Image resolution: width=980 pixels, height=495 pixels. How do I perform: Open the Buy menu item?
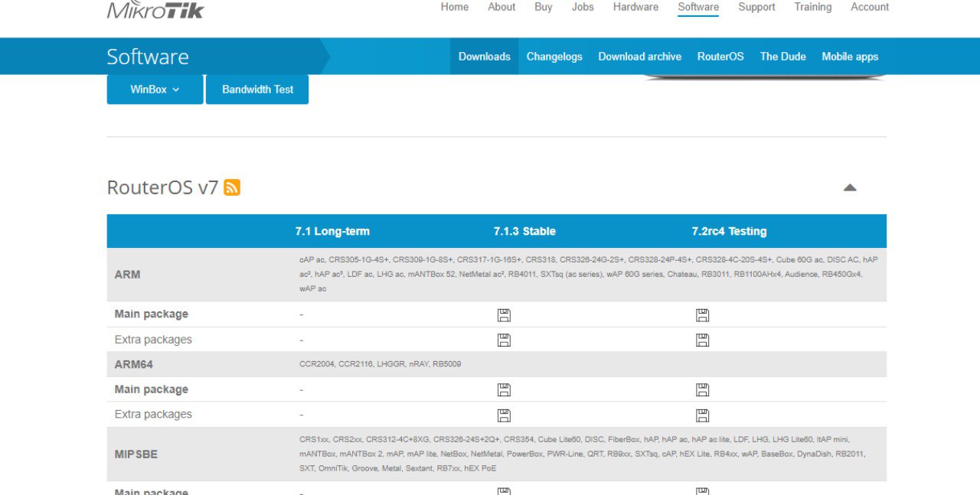pos(544,7)
